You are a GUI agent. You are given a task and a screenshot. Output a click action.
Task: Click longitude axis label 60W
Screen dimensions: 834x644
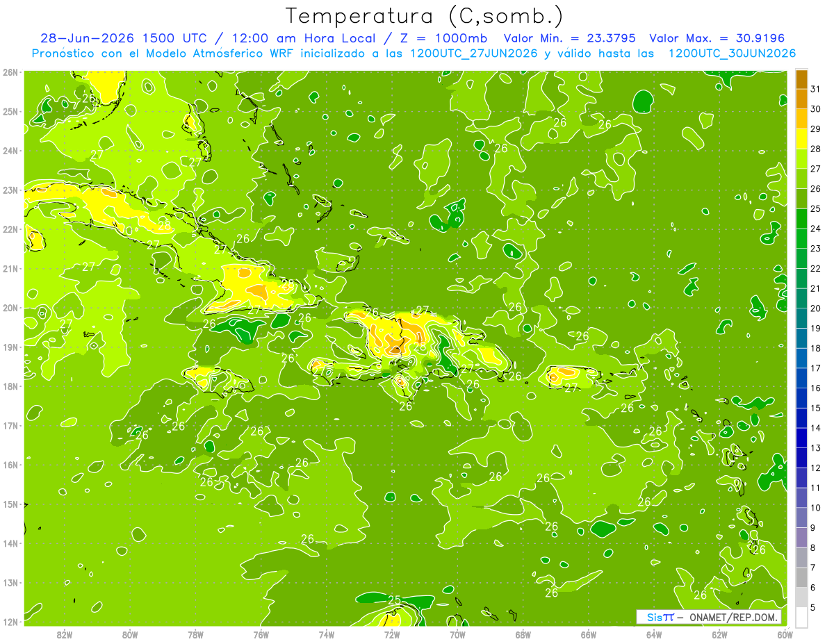(785, 634)
